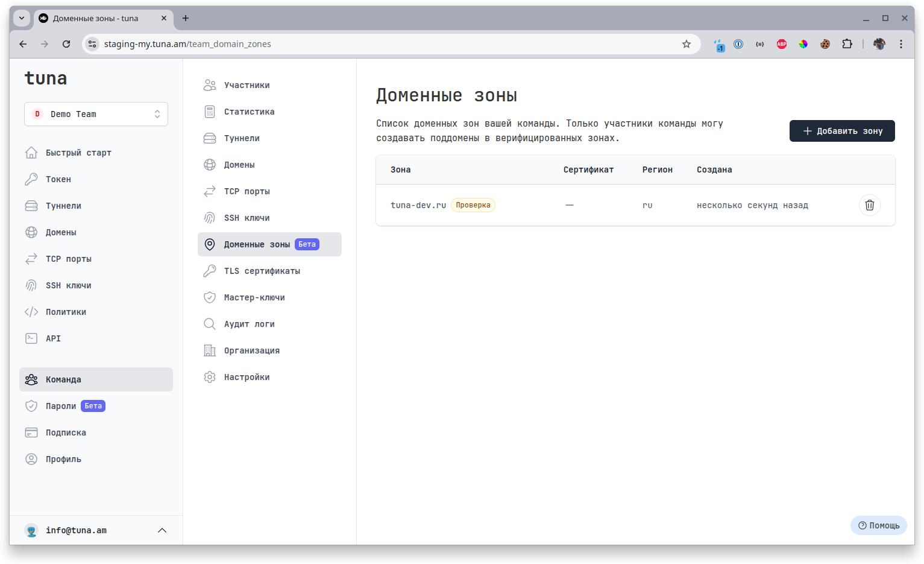The height and width of the screenshot is (564, 924).
Task: Open the Demo Team selector
Action: (96, 113)
